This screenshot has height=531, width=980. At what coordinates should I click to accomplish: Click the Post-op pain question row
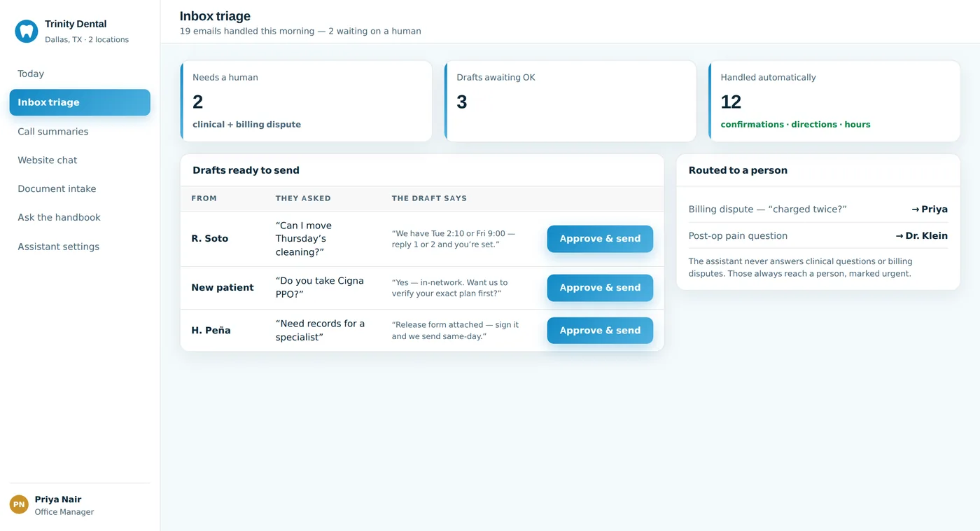pyautogui.click(x=818, y=236)
